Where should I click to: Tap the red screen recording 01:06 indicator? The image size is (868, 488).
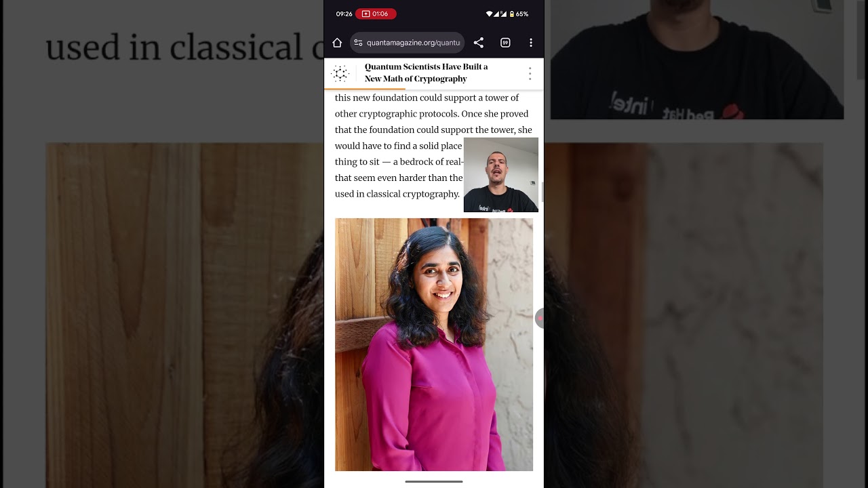tap(376, 14)
